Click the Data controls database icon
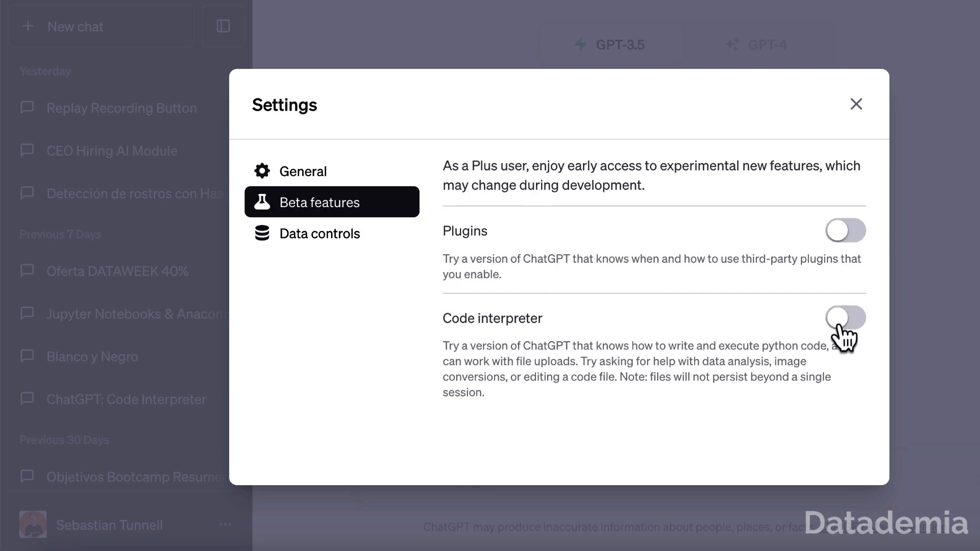 (262, 233)
